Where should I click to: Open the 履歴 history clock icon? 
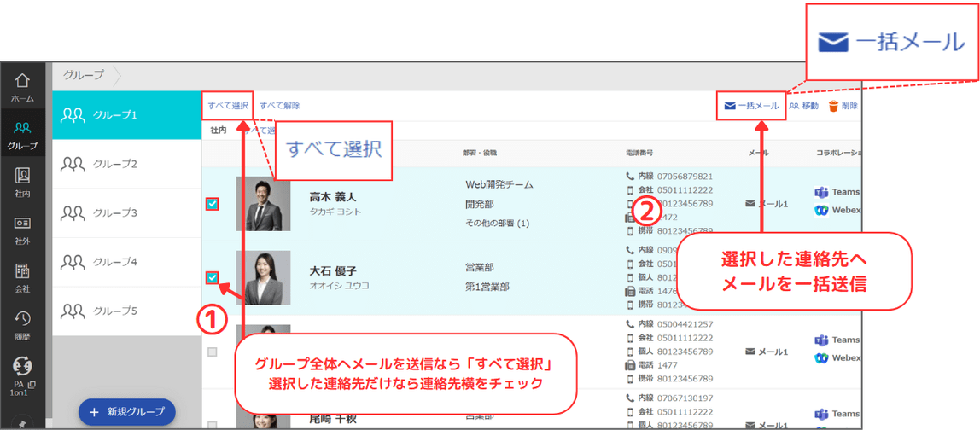click(22, 319)
